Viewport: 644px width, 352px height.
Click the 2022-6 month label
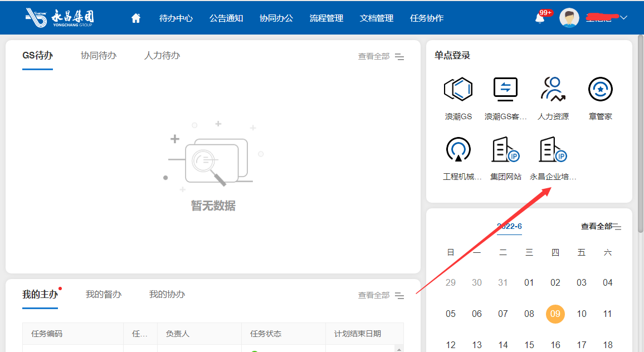509,226
